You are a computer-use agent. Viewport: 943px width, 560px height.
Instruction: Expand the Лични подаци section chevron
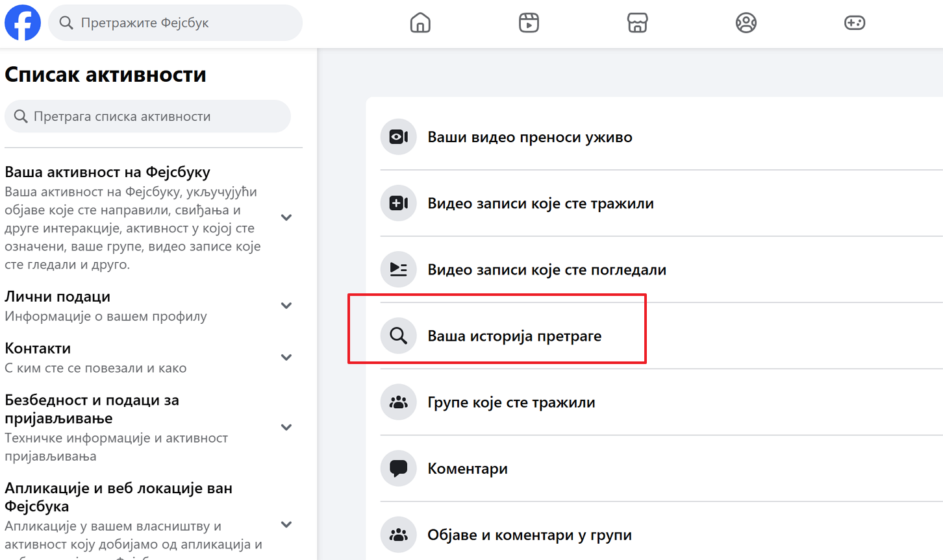coord(286,306)
